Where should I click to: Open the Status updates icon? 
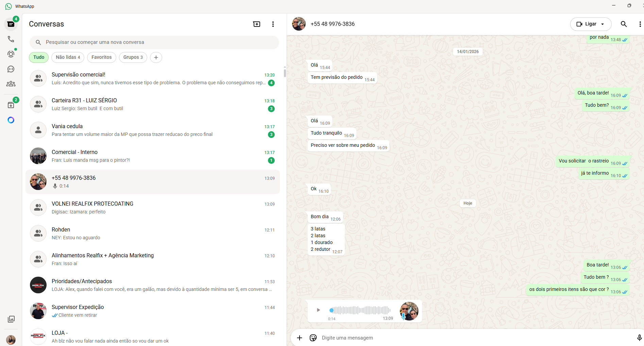[11, 54]
